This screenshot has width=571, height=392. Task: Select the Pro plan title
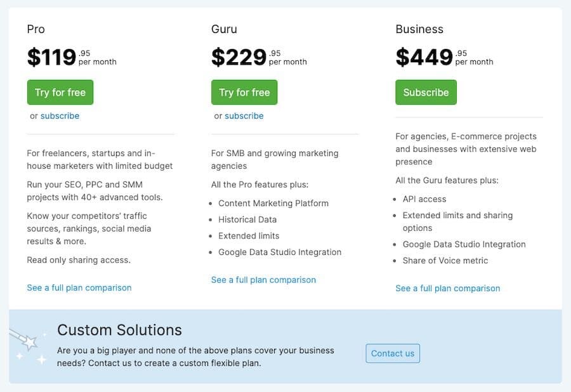pyautogui.click(x=36, y=29)
